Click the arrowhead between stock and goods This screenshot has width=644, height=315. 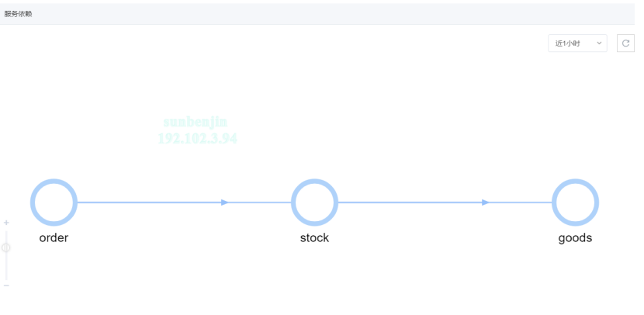(485, 202)
